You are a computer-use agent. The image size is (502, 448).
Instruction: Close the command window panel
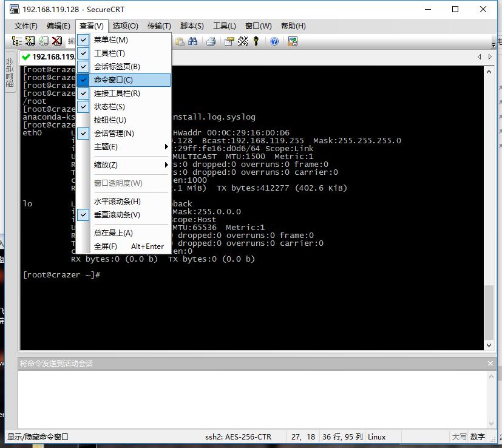pyautogui.click(x=490, y=364)
